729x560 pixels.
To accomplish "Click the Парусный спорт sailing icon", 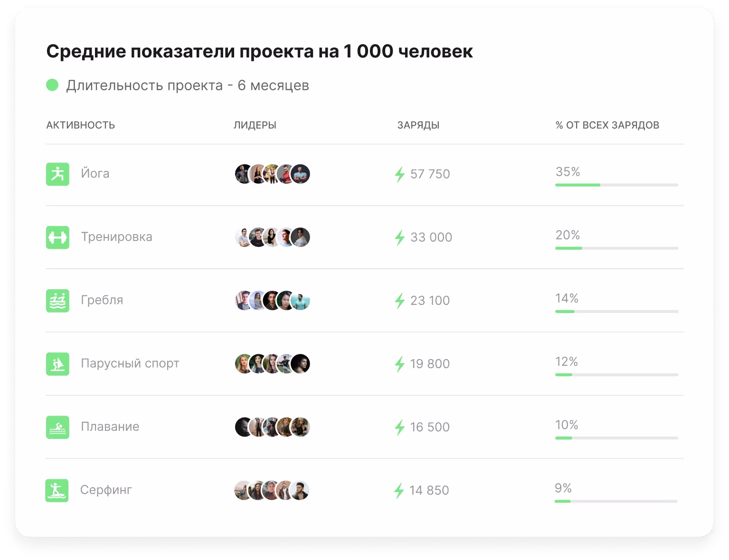I will (57, 364).
